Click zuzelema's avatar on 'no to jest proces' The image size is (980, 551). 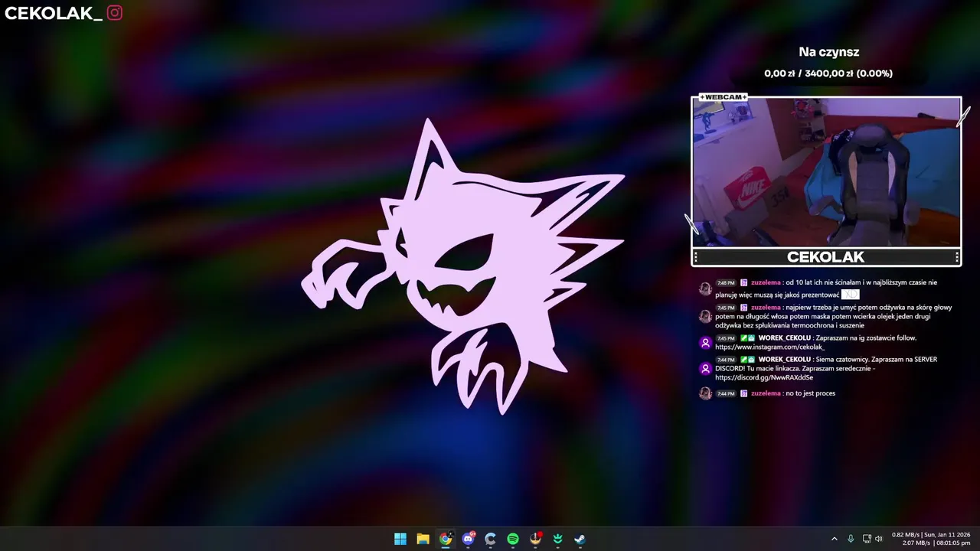(705, 393)
